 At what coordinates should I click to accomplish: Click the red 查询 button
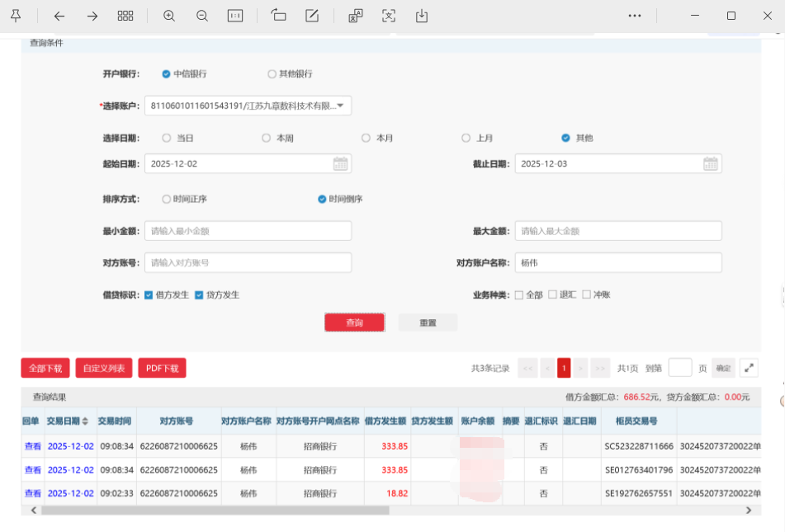click(x=354, y=322)
